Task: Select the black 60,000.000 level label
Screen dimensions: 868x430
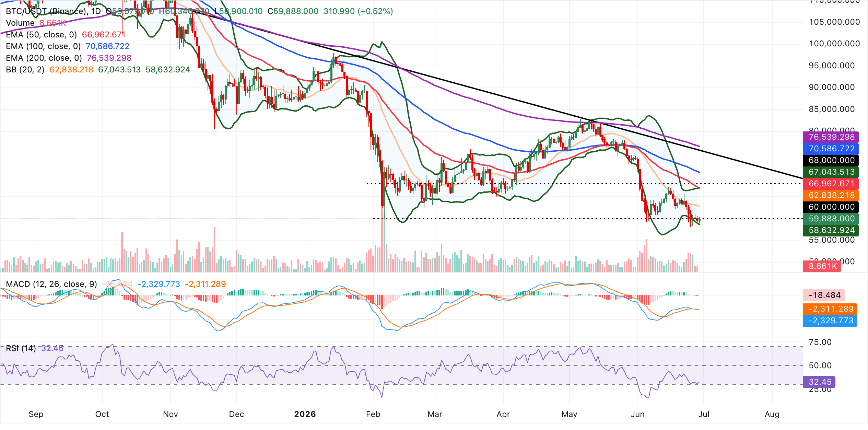Action: (831, 207)
